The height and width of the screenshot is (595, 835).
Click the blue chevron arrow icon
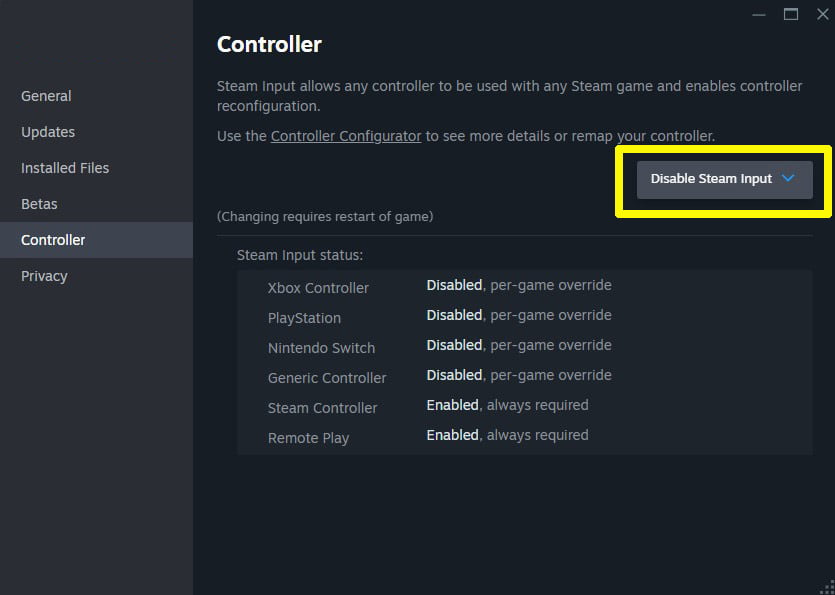tap(788, 178)
